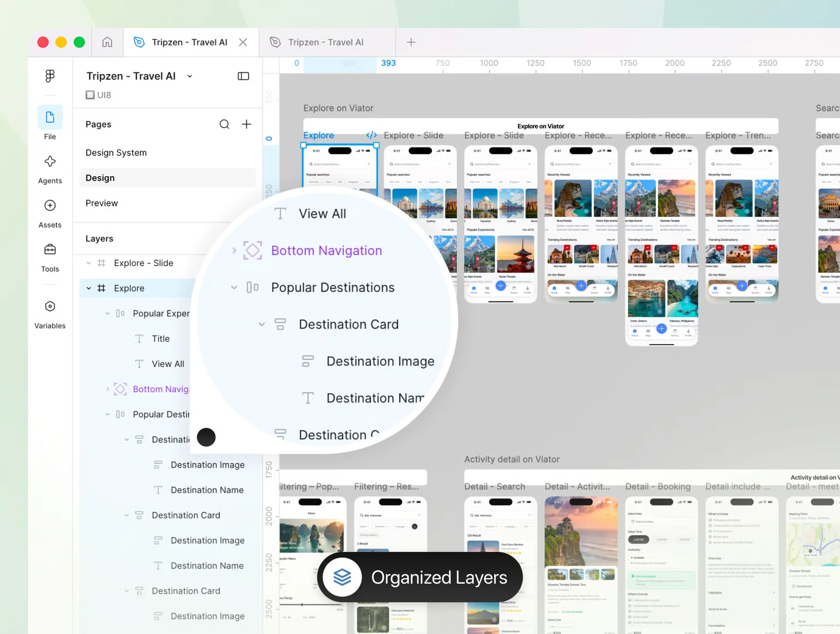This screenshot has width=840, height=634.
Task: Collapse the Popular Exper layer group
Action: [x=107, y=314]
